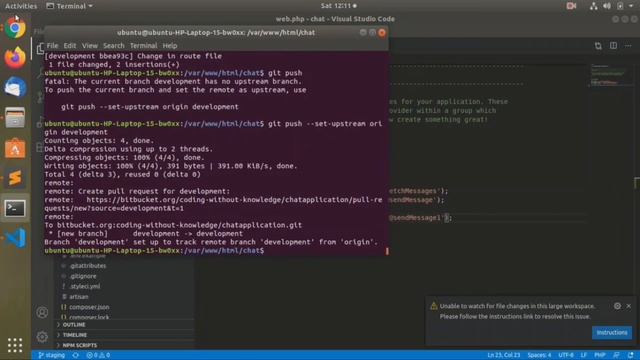Open Thunderbird mail from the dock

point(15,87)
